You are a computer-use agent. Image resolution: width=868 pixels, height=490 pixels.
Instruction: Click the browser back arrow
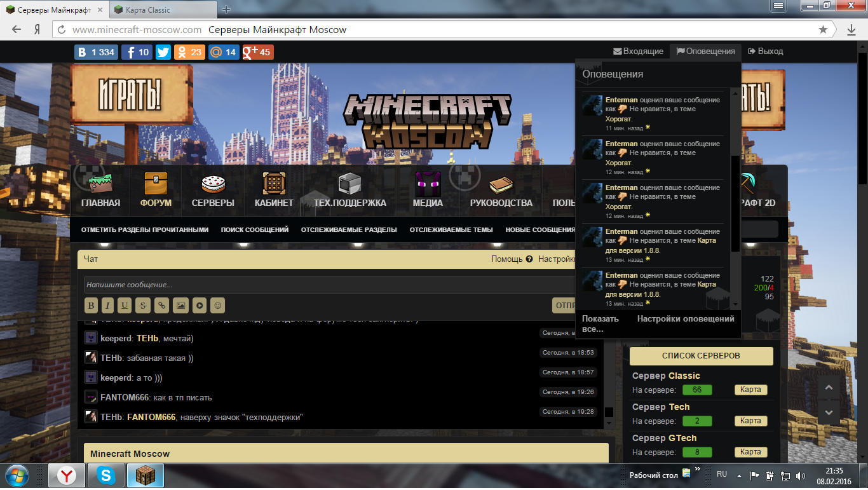(17, 30)
